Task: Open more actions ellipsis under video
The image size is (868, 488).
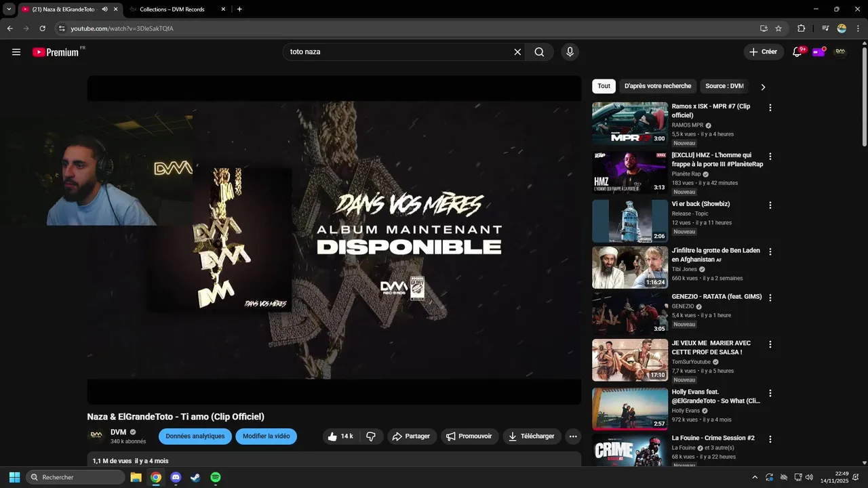Action: point(573,436)
